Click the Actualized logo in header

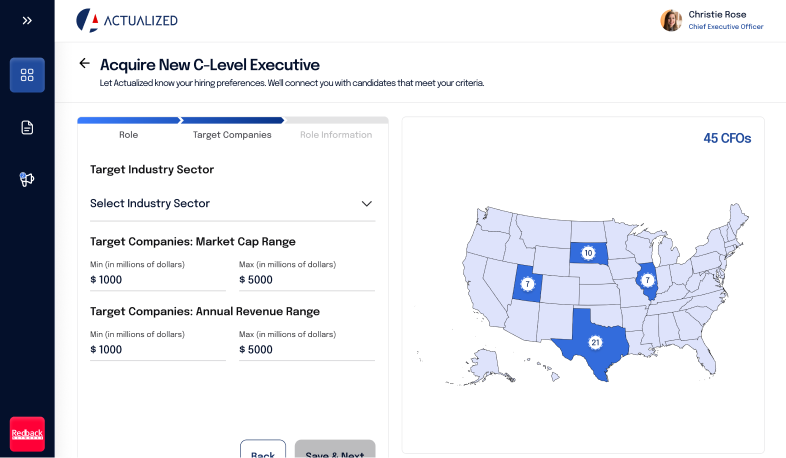(x=127, y=20)
